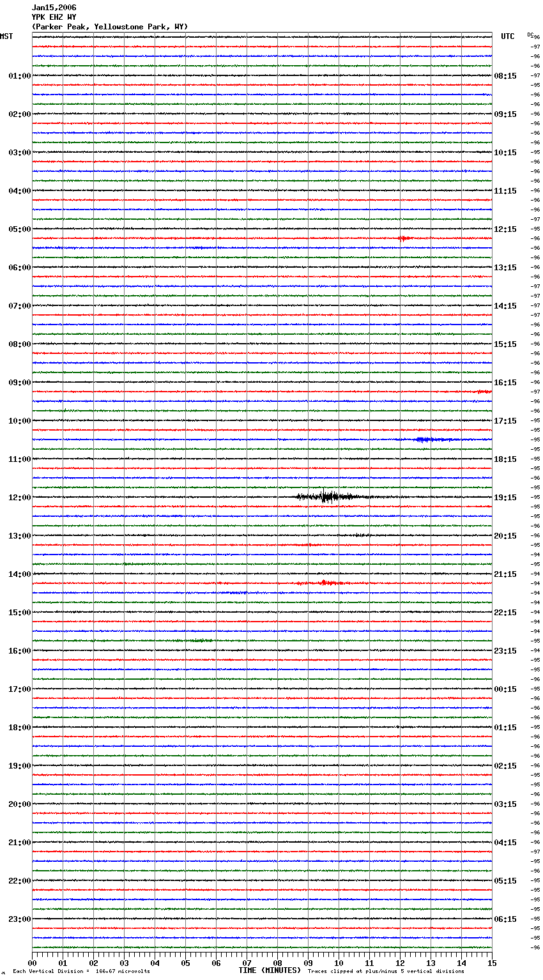Click the 04:15 UTC time label
Image resolution: width=543 pixels, height=980 pixels.
[505, 843]
